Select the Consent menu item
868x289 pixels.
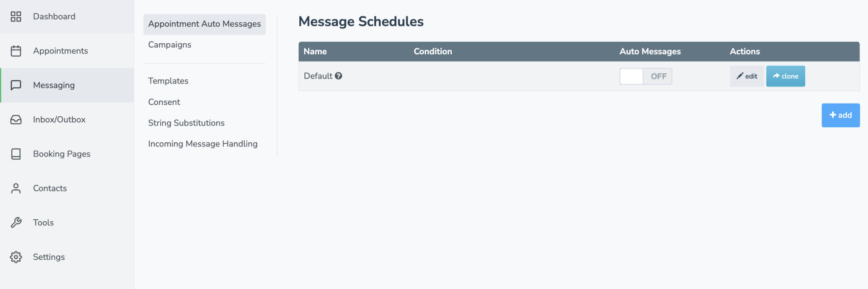(x=164, y=102)
